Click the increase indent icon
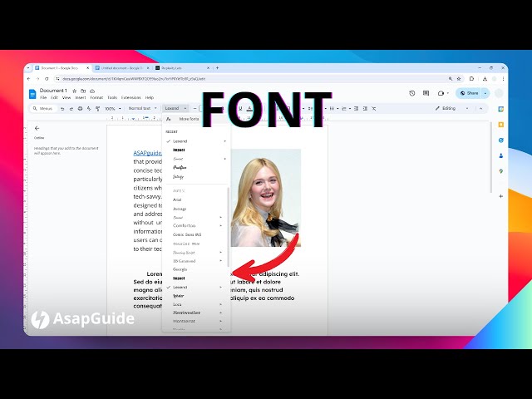 pyautogui.click(x=365, y=109)
